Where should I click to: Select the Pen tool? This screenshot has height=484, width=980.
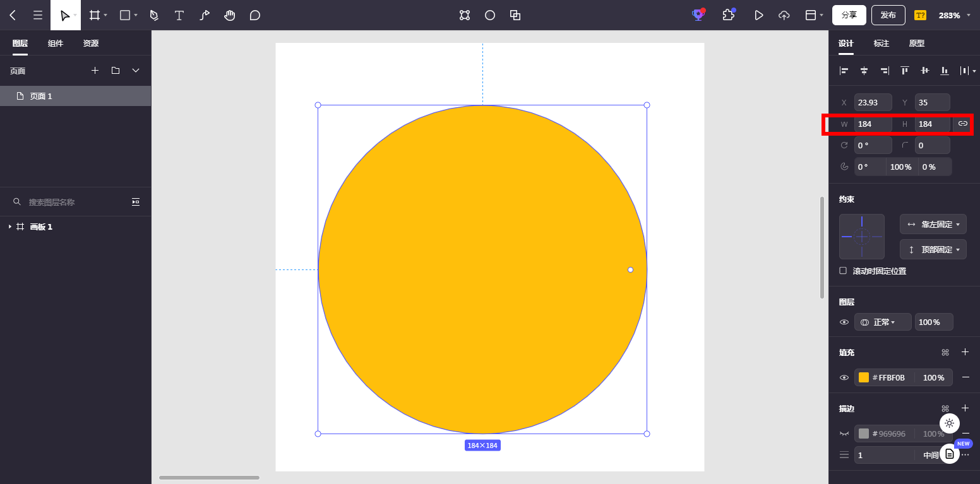coord(154,15)
